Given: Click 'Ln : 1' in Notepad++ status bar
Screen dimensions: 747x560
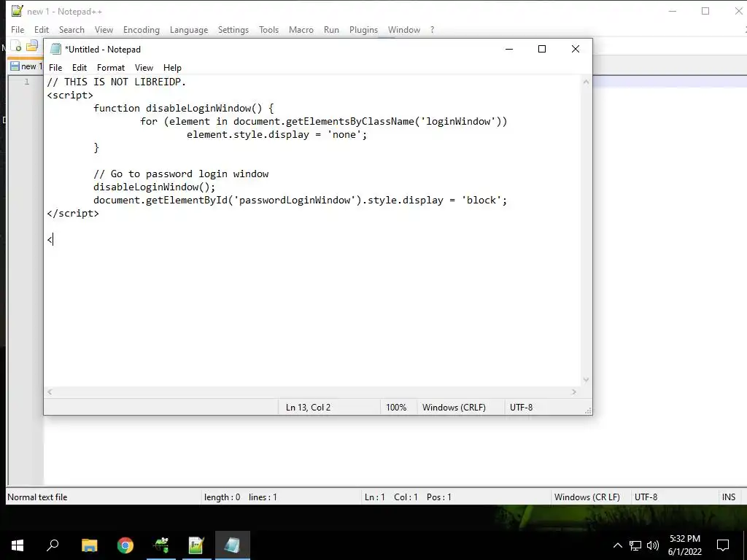Looking at the screenshot, I should [x=374, y=497].
